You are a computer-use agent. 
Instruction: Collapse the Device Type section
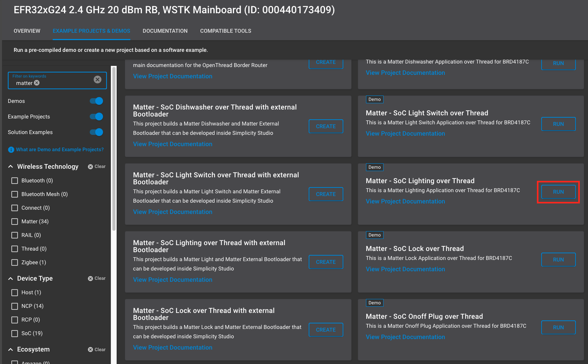pos(11,278)
